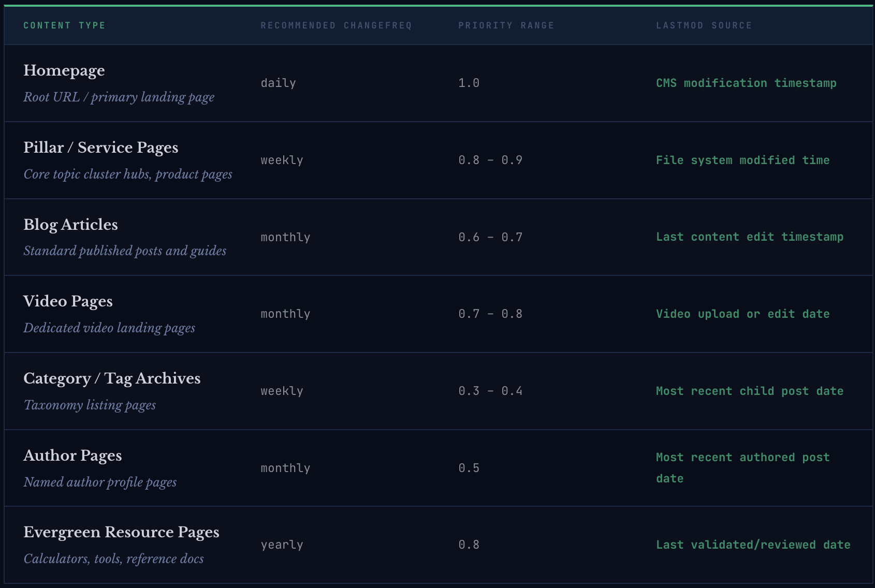The image size is (875, 588).
Task: Select the 0.3 - 0.4 priority range
Action: click(x=490, y=391)
